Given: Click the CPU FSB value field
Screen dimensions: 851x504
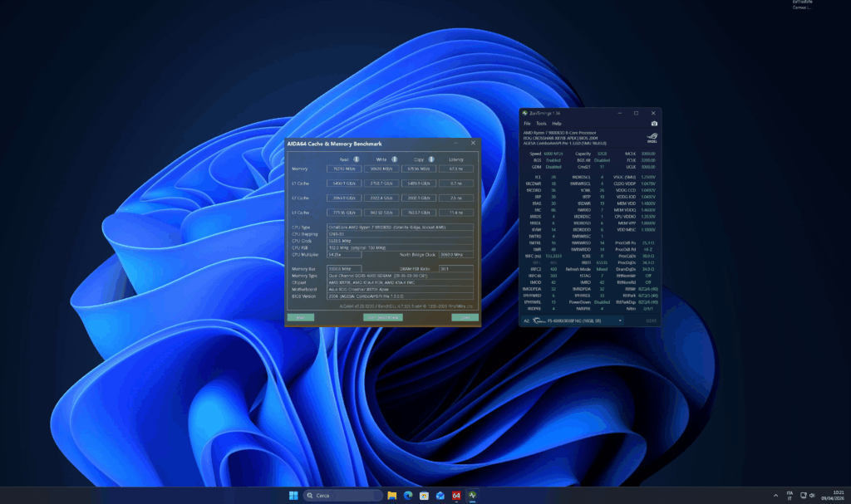Looking at the screenshot, I should point(400,248).
